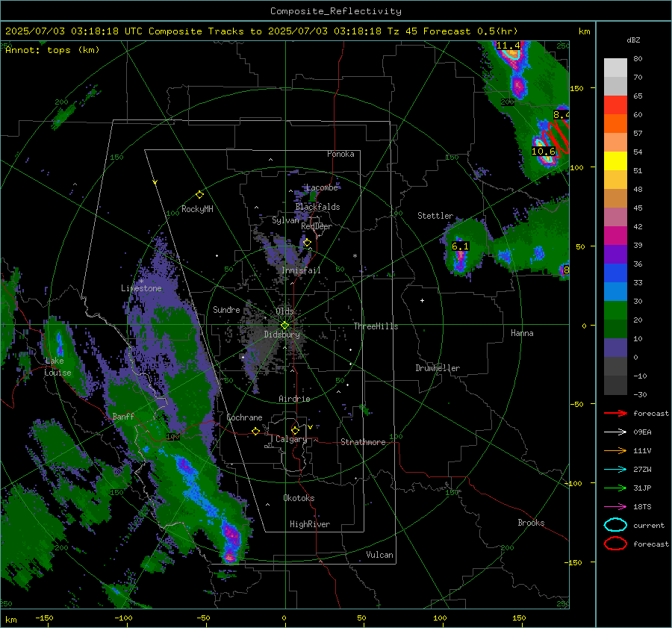Image resolution: width=672 pixels, height=628 pixels.
Task: Pick the slate purple swatch in dBZ legend
Action: click(615, 348)
